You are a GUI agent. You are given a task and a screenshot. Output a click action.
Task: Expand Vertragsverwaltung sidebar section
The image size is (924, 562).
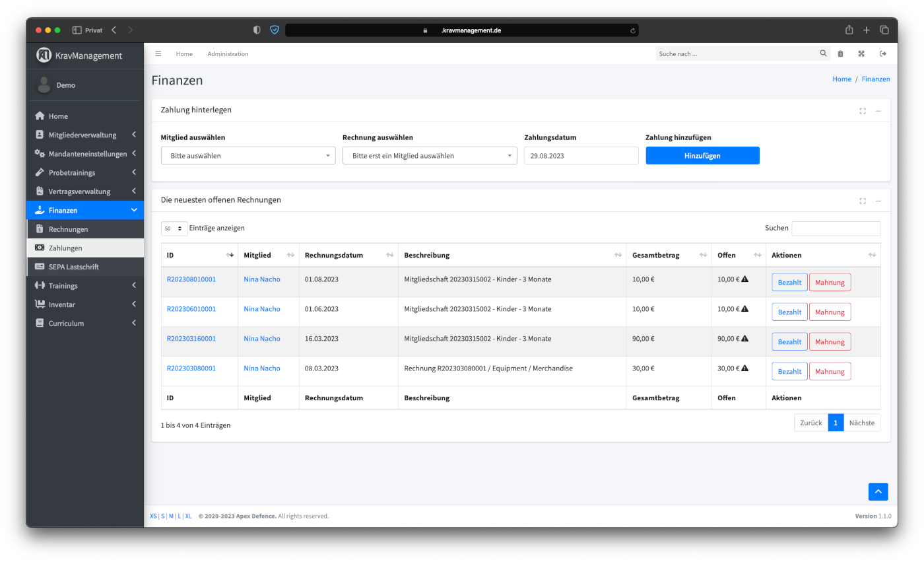coord(86,192)
